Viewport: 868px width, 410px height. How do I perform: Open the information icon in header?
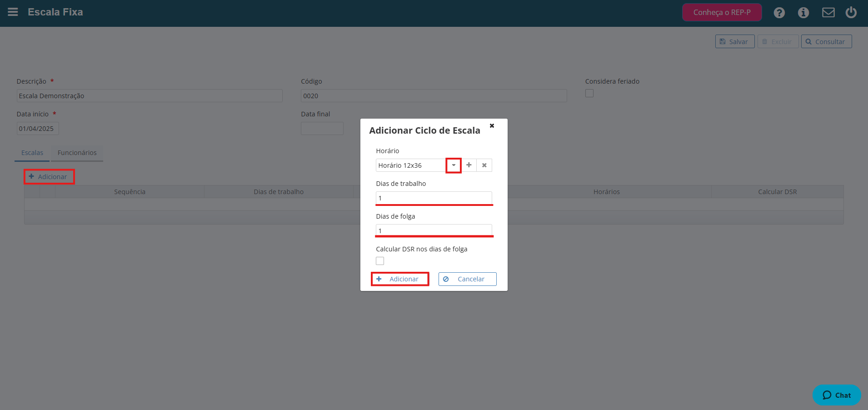[x=803, y=13]
